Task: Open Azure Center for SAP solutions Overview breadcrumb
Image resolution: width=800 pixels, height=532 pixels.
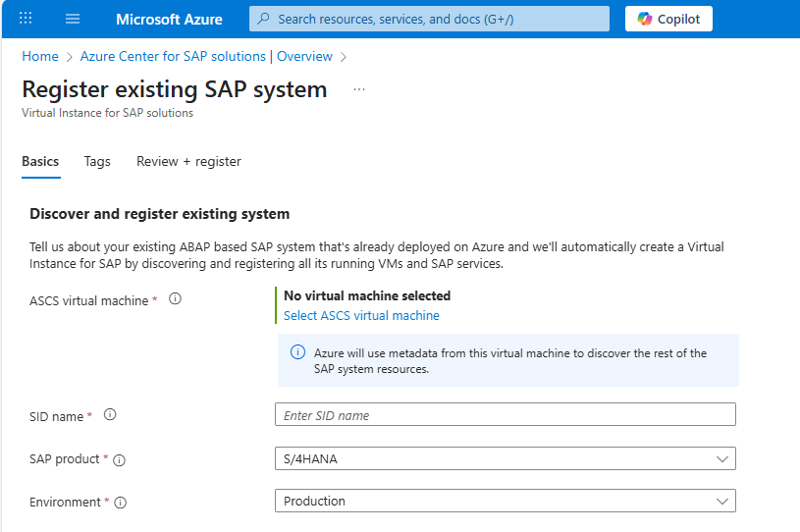Action: (x=206, y=56)
